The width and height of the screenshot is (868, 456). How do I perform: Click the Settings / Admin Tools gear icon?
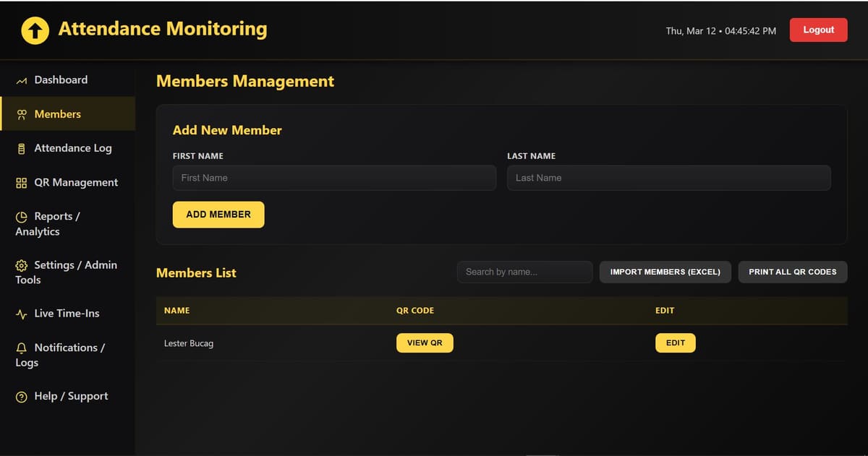coord(20,265)
